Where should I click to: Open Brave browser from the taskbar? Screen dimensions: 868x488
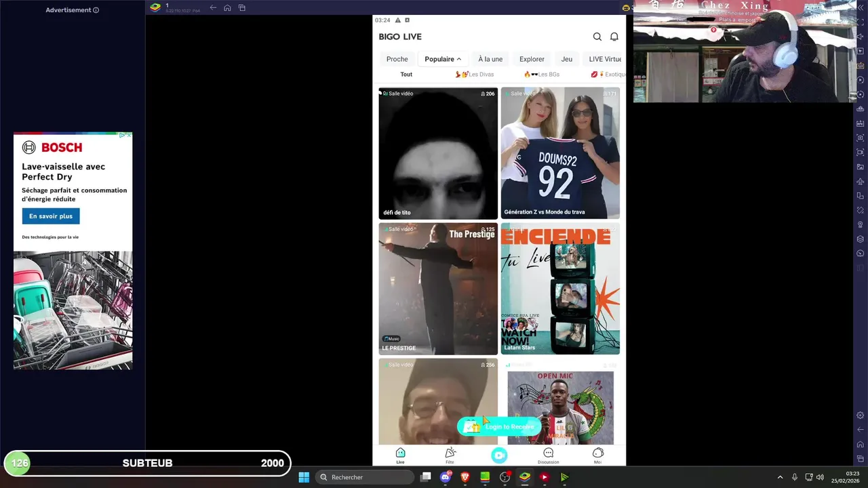pyautogui.click(x=465, y=477)
